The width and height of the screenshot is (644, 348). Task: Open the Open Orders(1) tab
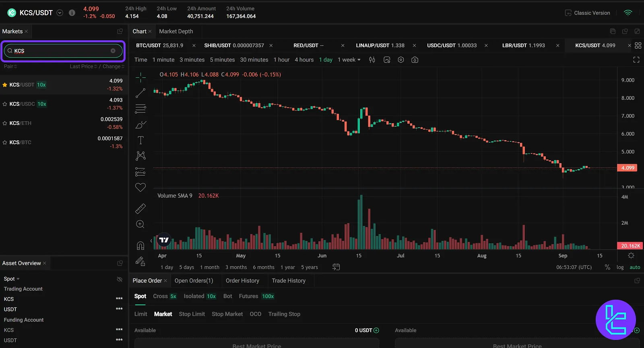[x=194, y=281]
